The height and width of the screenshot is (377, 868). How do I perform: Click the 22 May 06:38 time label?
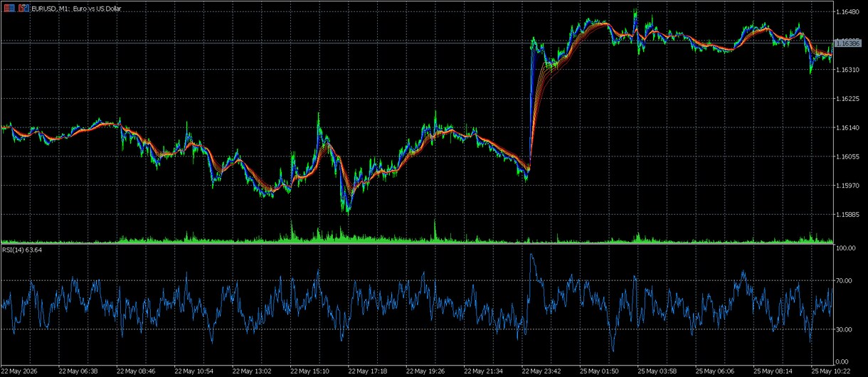(x=78, y=371)
